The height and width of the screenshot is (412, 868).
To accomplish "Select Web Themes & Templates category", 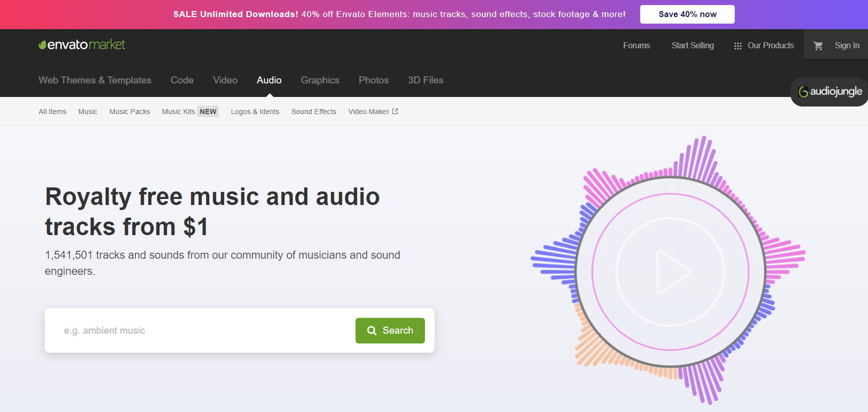I will click(x=95, y=80).
